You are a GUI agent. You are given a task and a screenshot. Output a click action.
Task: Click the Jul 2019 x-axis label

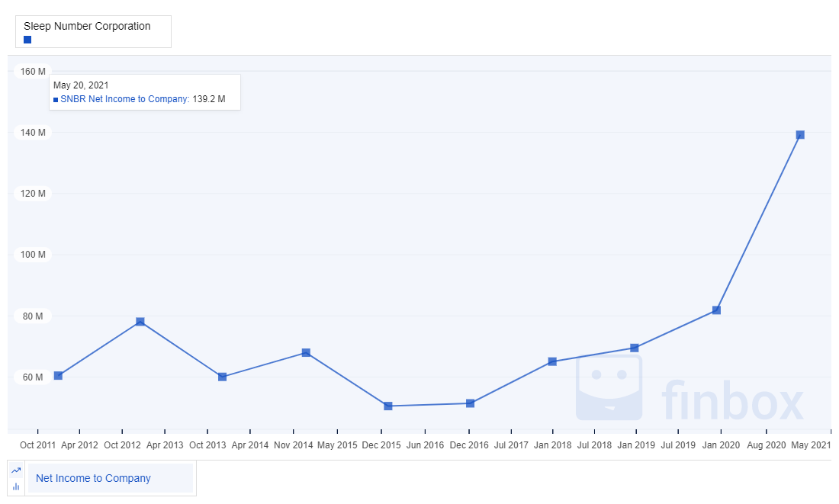coord(678,445)
